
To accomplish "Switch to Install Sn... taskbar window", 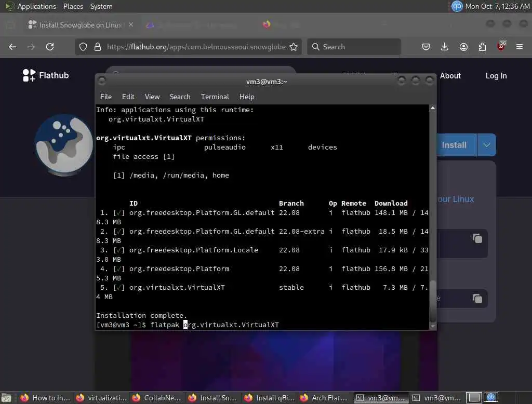I will click(214, 398).
